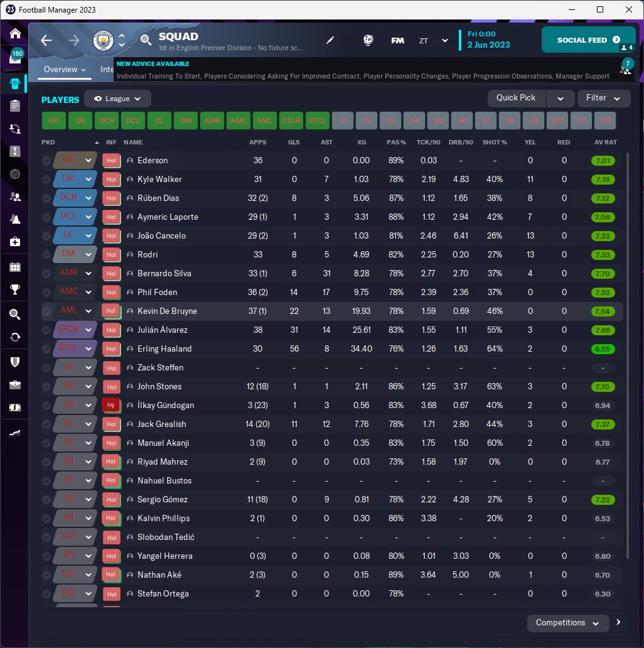
Task: Open the Scouting magnifier sidebar icon
Action: click(x=15, y=315)
